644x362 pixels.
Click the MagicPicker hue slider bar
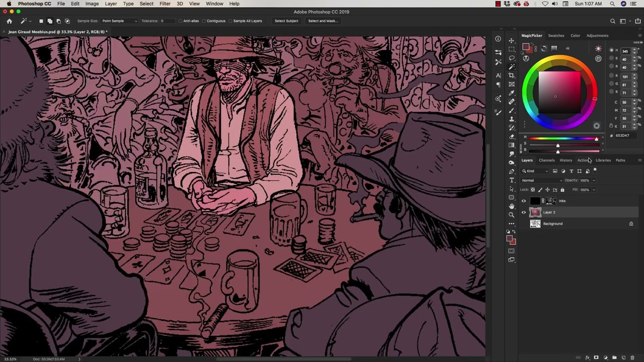point(563,138)
